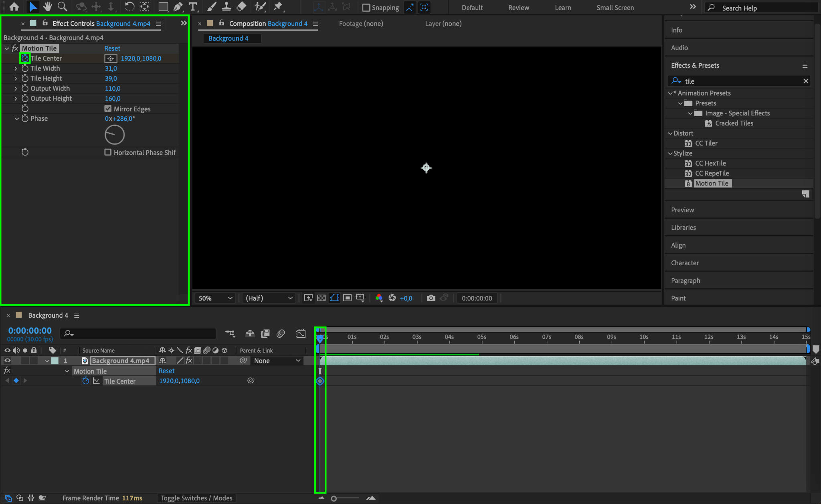Click Toggle Switches / Modes button
This screenshot has height=504, width=821.
point(196,498)
